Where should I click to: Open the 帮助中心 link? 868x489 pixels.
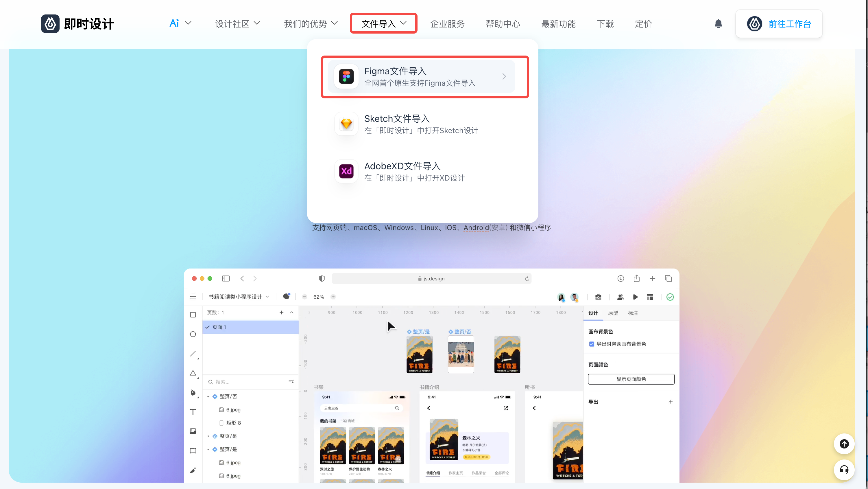click(x=503, y=24)
